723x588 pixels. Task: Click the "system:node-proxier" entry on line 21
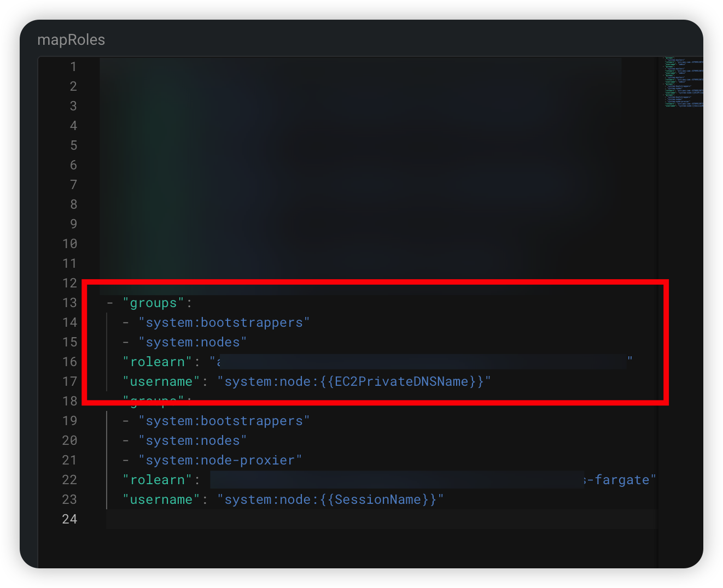[x=221, y=460]
